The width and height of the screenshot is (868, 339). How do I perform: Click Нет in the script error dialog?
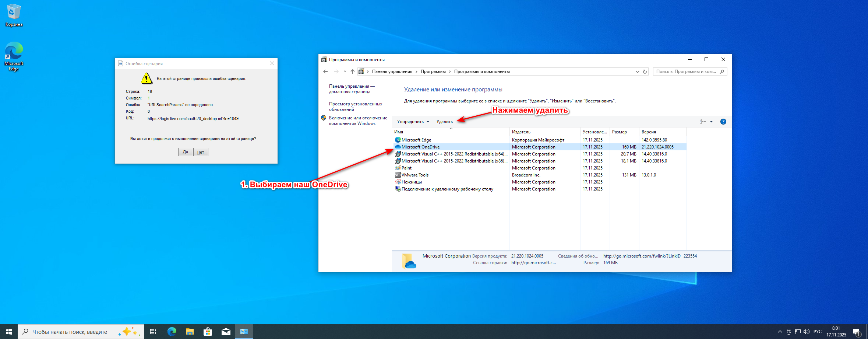coord(201,152)
